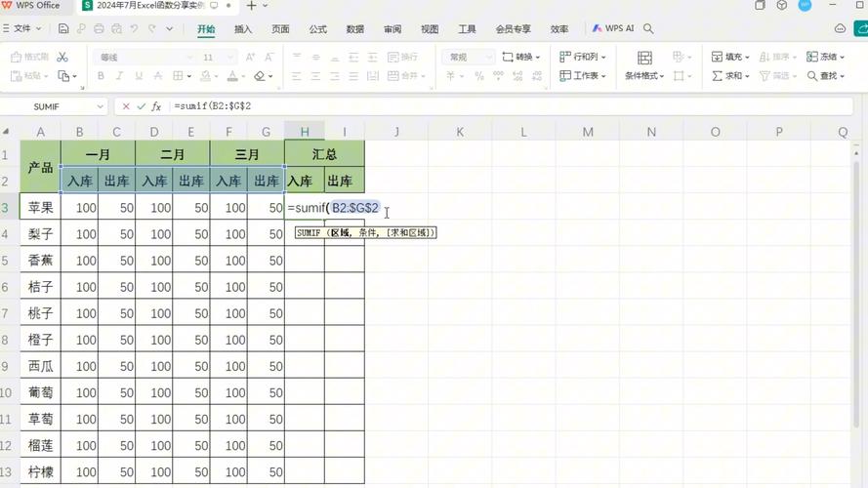Click the 转换 button
This screenshot has width=868, height=488.
coord(520,57)
